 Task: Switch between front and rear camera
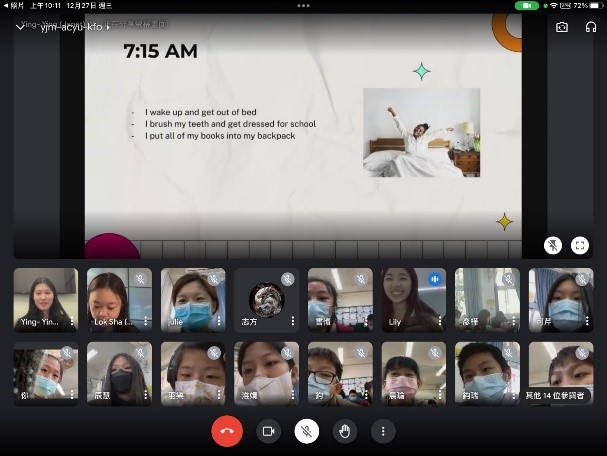coord(562,27)
